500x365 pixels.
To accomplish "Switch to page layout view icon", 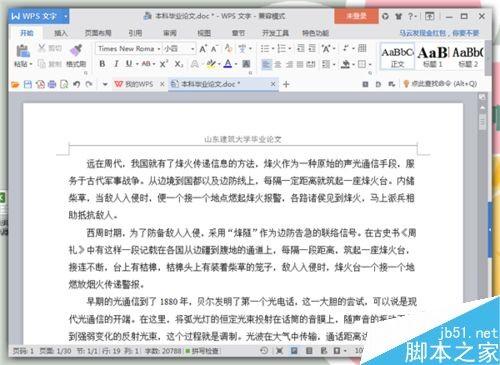I will (x=294, y=351).
